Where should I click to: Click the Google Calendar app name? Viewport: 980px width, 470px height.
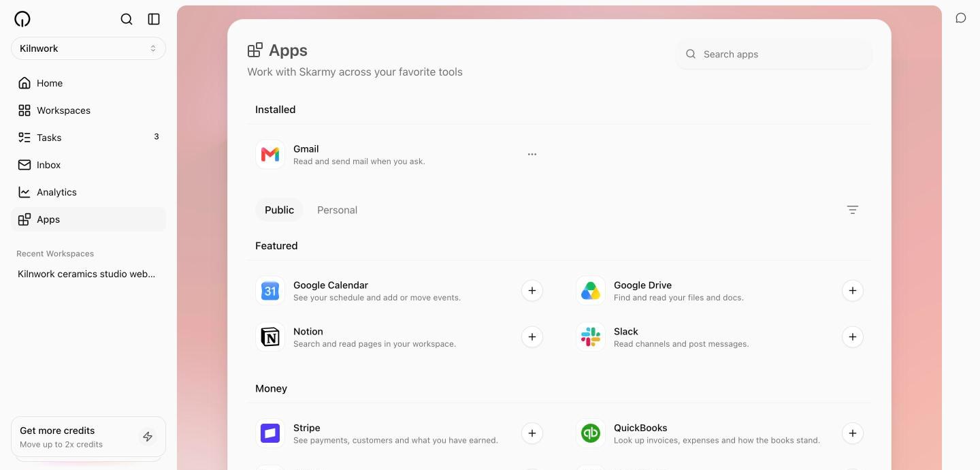tap(331, 285)
